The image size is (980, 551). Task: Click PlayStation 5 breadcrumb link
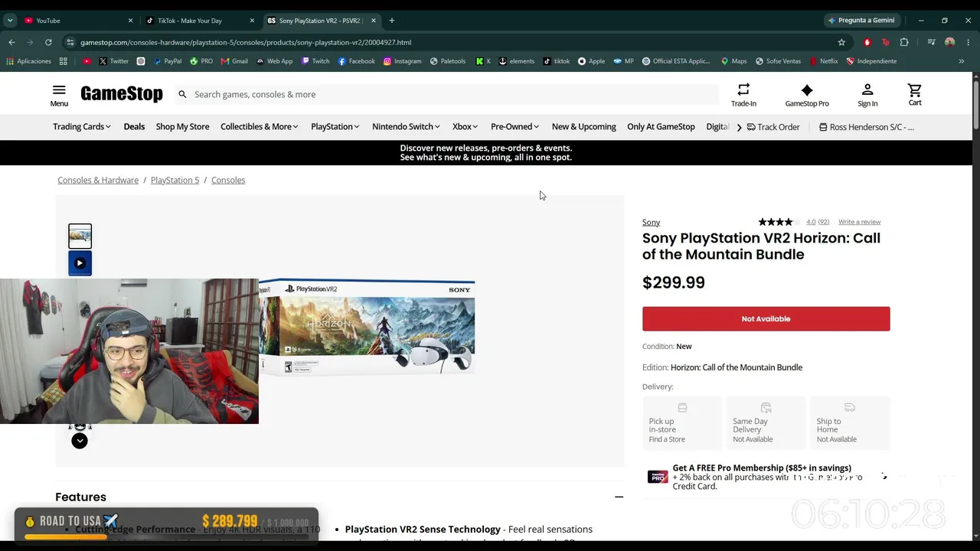pyautogui.click(x=175, y=181)
